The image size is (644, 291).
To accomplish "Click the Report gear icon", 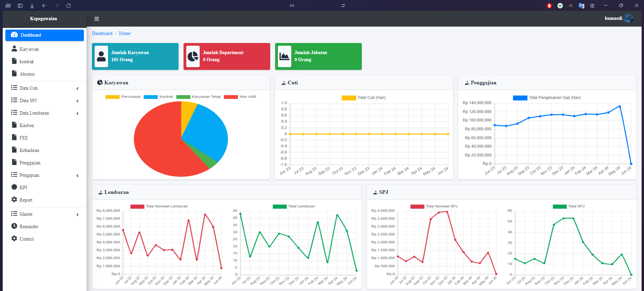I will 14,199.
